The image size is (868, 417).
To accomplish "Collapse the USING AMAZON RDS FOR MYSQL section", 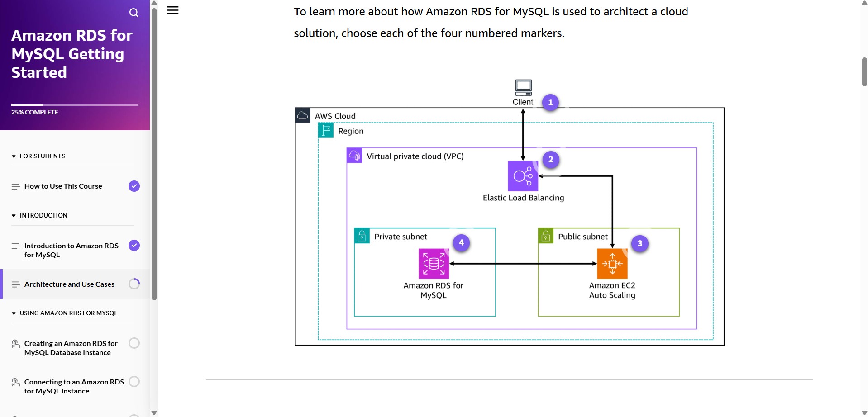I will pyautogui.click(x=68, y=313).
